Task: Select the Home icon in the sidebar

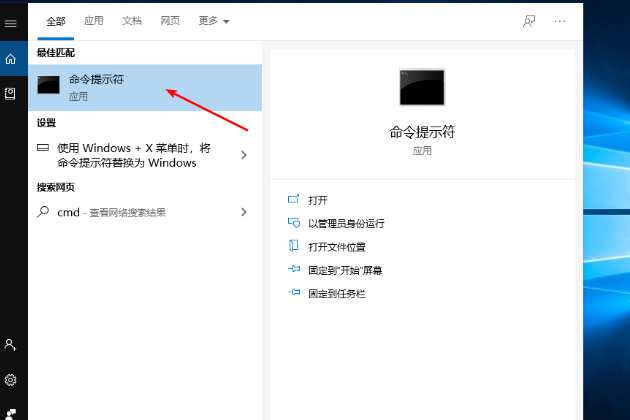Action: click(10, 59)
